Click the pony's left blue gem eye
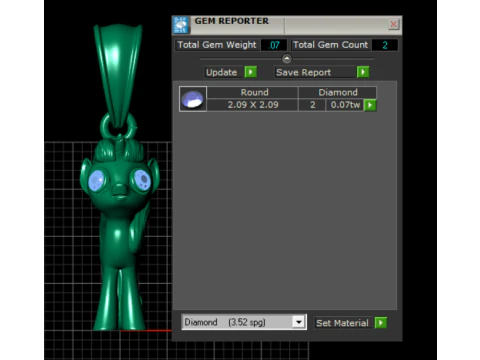This screenshot has width=480, height=360. coord(97,180)
